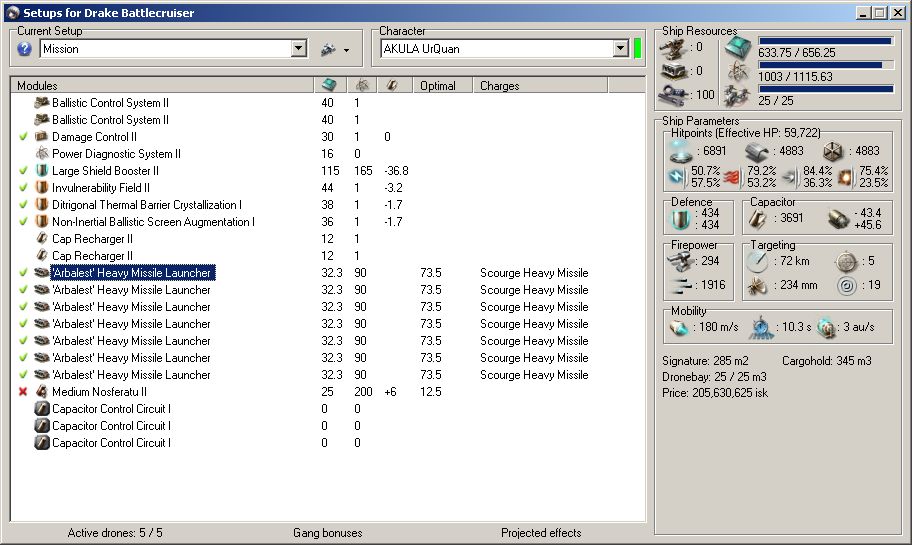
Task: Select the second Ballistic Control System II row
Action: point(327,120)
